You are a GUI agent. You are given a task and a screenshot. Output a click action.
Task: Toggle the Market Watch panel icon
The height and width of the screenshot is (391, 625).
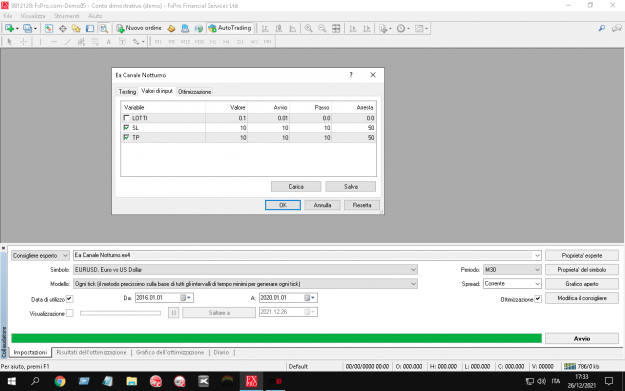coord(49,28)
